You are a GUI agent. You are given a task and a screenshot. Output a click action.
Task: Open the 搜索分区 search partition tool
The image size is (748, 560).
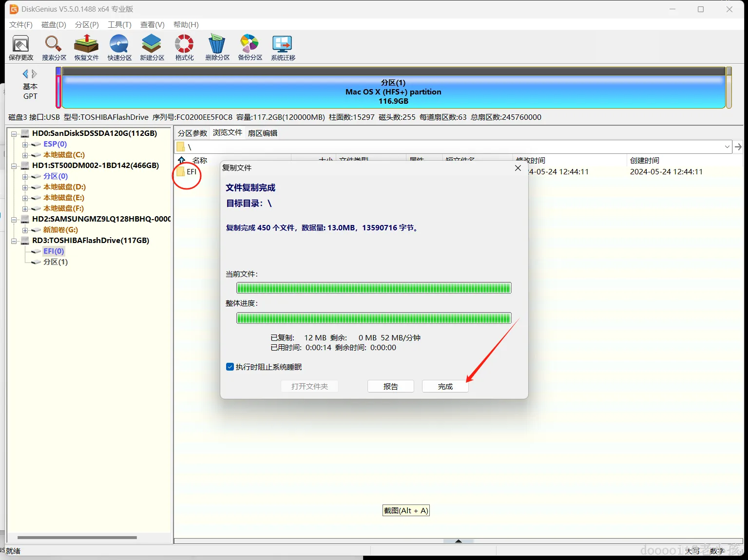point(54,48)
